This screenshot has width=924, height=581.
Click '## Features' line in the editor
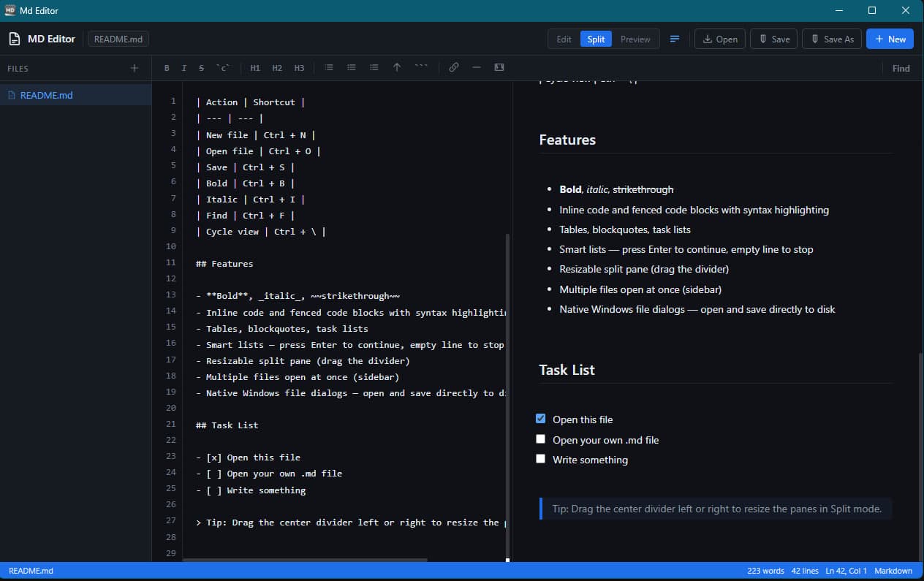[224, 263]
